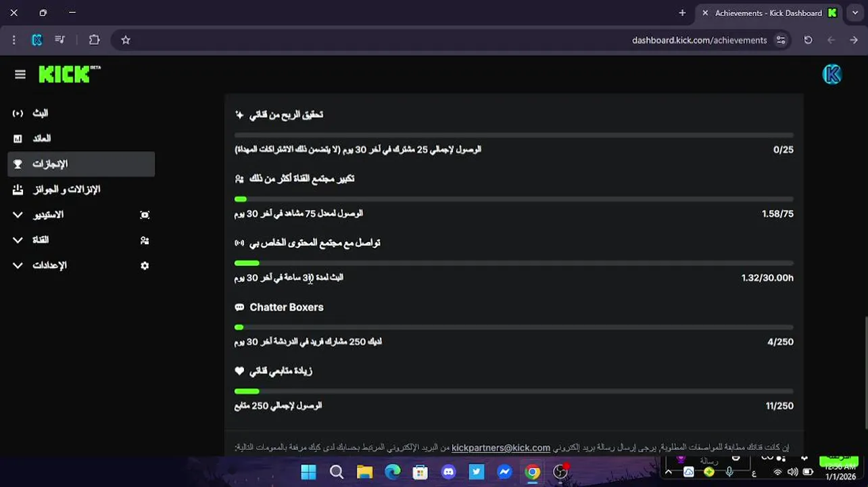
Task: Open Microsoft Store from taskbar
Action: 420,472
